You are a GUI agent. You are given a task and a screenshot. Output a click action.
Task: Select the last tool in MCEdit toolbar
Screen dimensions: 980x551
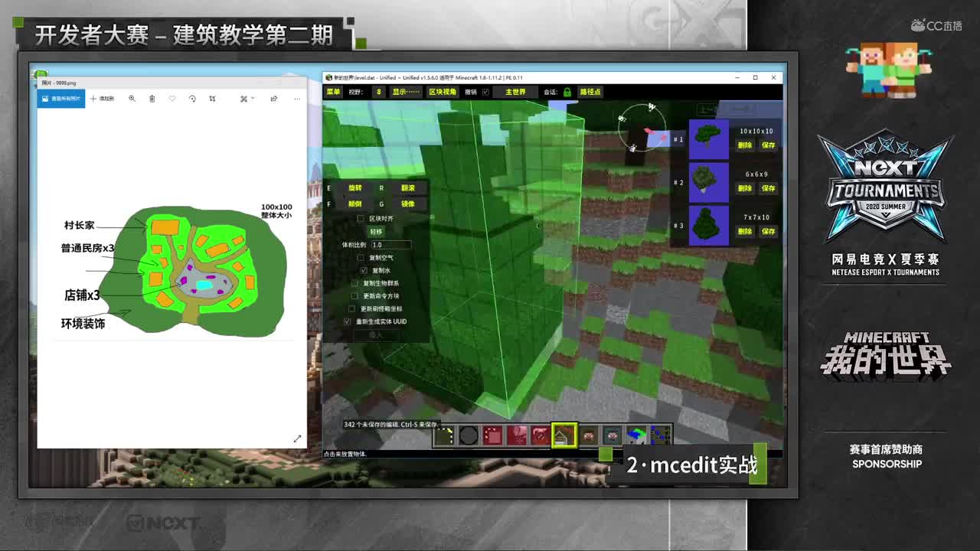(x=660, y=435)
